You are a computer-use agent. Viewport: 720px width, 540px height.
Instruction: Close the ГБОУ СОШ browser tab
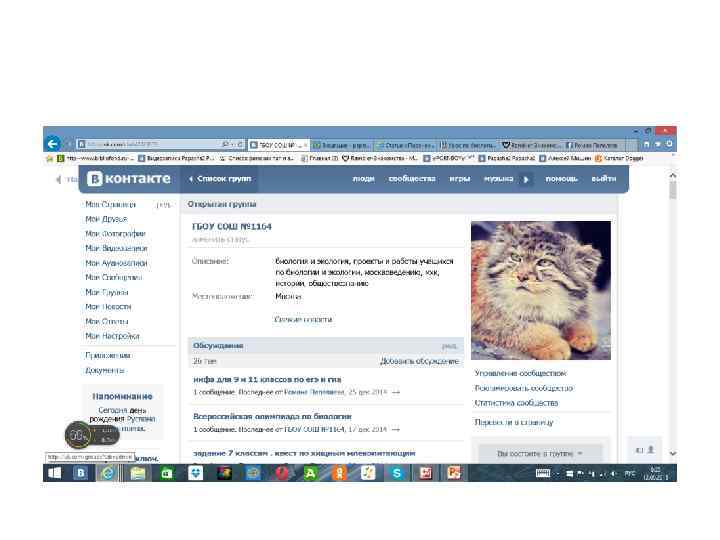pos(305,145)
